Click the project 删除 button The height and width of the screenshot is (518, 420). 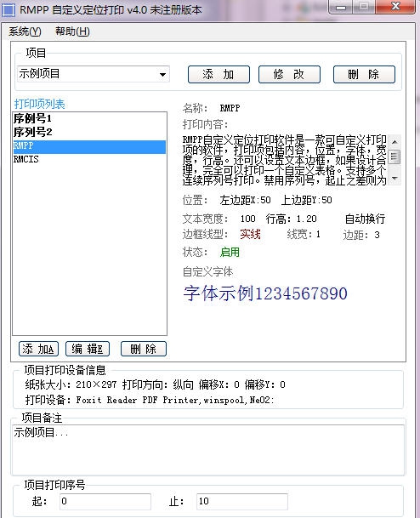click(364, 74)
